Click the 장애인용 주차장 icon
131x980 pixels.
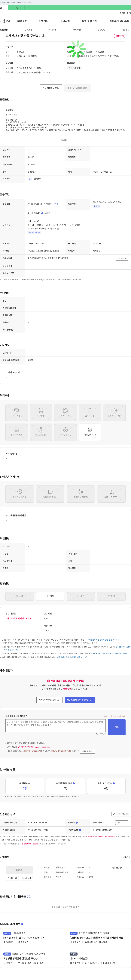[20, 494]
